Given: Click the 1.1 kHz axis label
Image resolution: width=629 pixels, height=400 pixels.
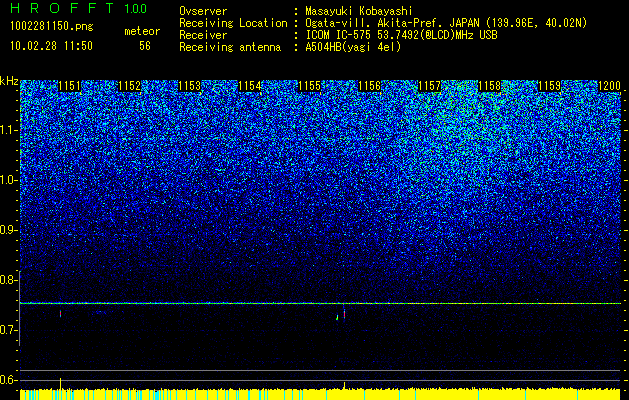Looking at the screenshot, I should [9, 130].
